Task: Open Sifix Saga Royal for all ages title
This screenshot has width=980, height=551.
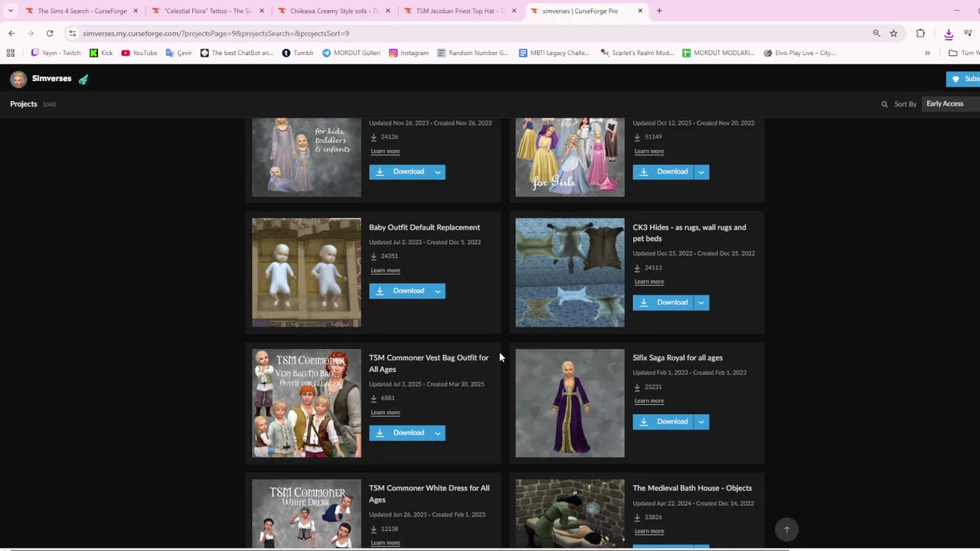Action: pos(678,357)
